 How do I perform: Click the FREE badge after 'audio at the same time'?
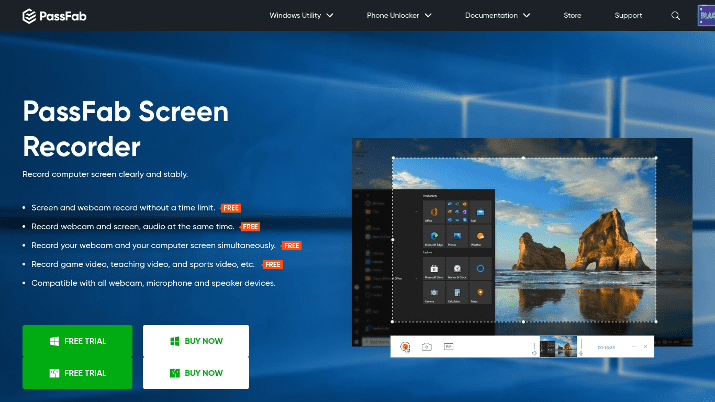[x=250, y=227]
